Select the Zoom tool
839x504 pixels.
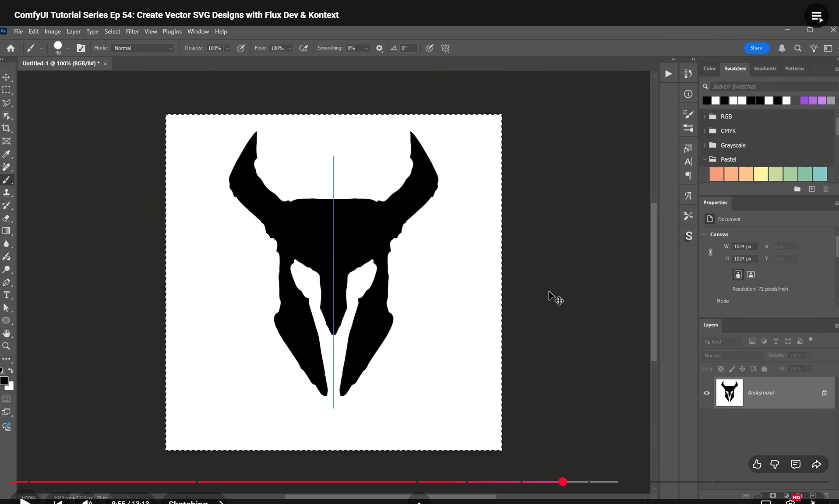(x=7, y=346)
